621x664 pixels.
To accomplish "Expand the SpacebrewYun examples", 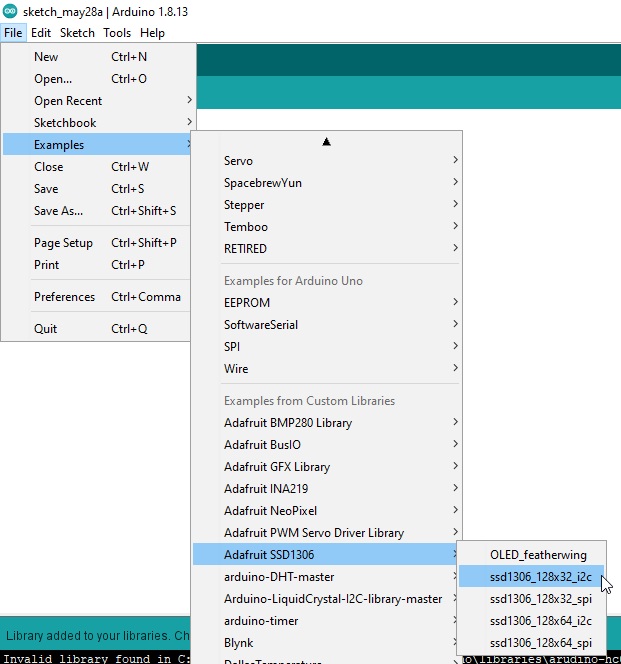I will click(327, 183).
